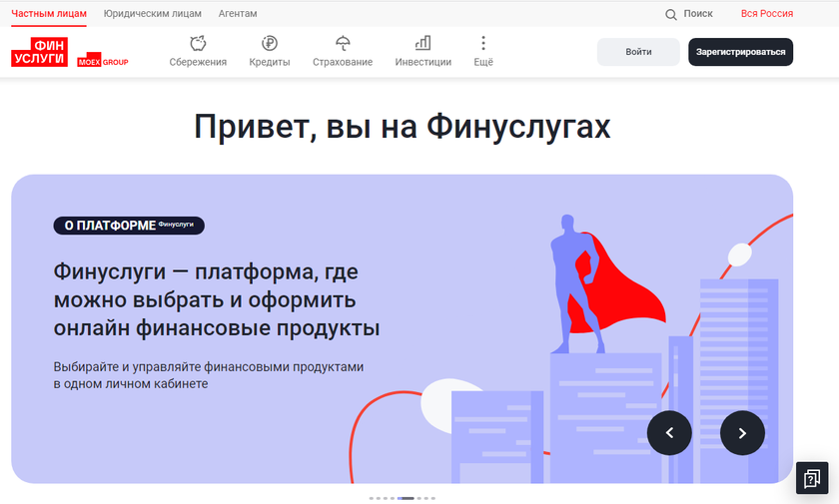This screenshot has width=839, height=504.
Task: Go to the previous banner slide
Action: (669, 432)
